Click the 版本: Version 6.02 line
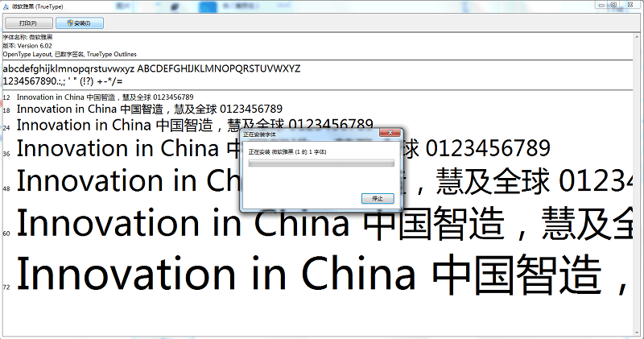 pos(27,46)
